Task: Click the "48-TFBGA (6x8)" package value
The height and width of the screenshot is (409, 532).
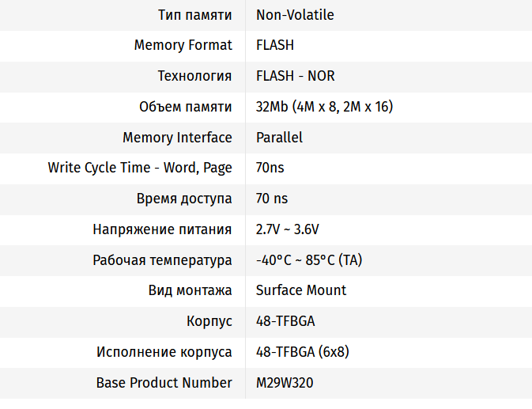Action: [x=303, y=352]
